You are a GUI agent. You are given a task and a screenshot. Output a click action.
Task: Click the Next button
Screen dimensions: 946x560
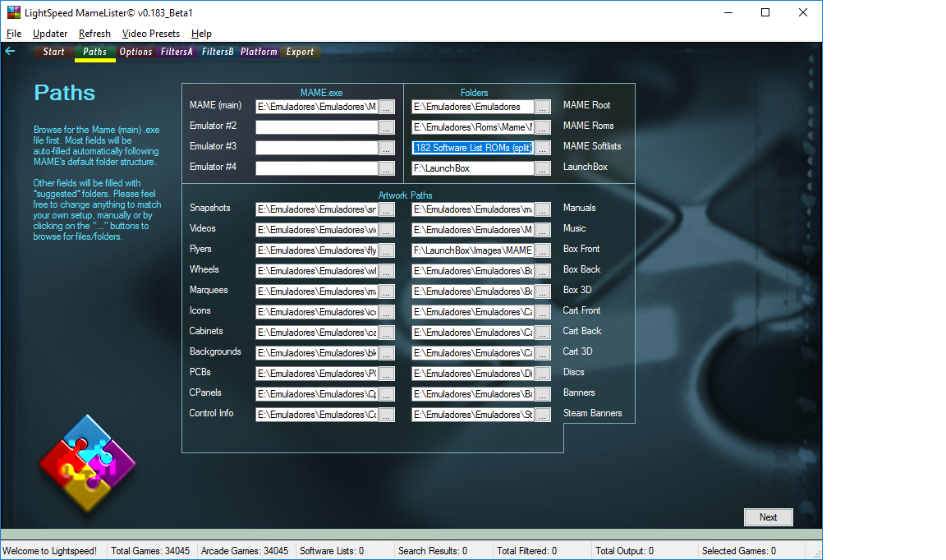click(x=768, y=517)
